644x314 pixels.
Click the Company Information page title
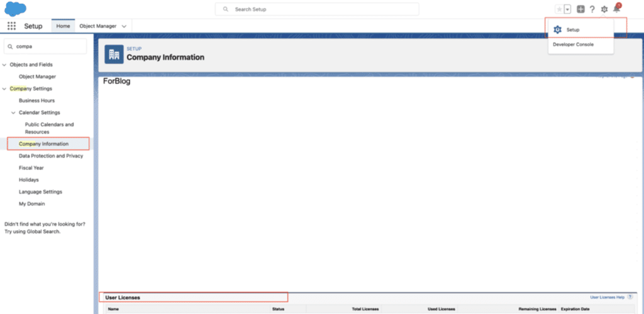point(165,57)
